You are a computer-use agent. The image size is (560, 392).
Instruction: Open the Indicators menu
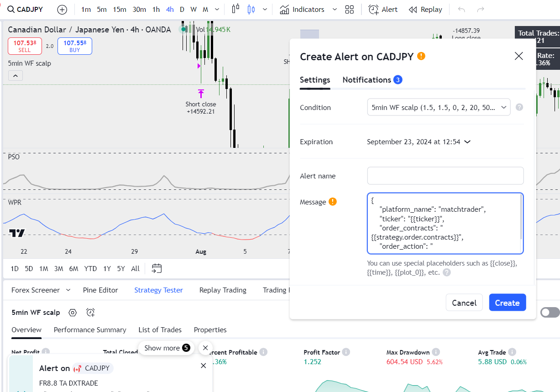(x=302, y=9)
